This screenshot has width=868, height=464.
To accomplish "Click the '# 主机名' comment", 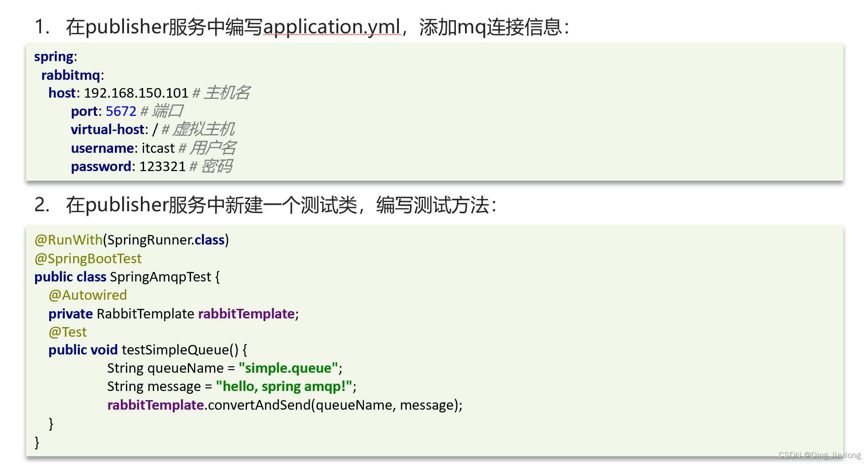I will click(221, 93).
